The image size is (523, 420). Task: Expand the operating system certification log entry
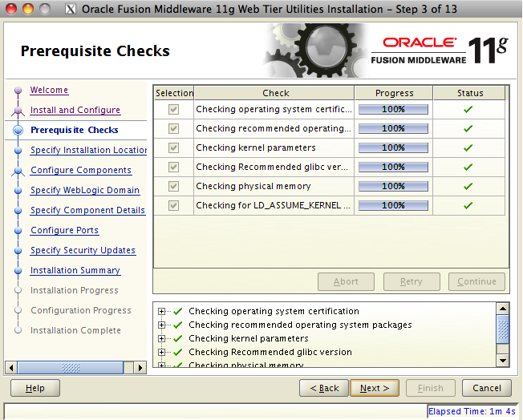click(x=163, y=312)
